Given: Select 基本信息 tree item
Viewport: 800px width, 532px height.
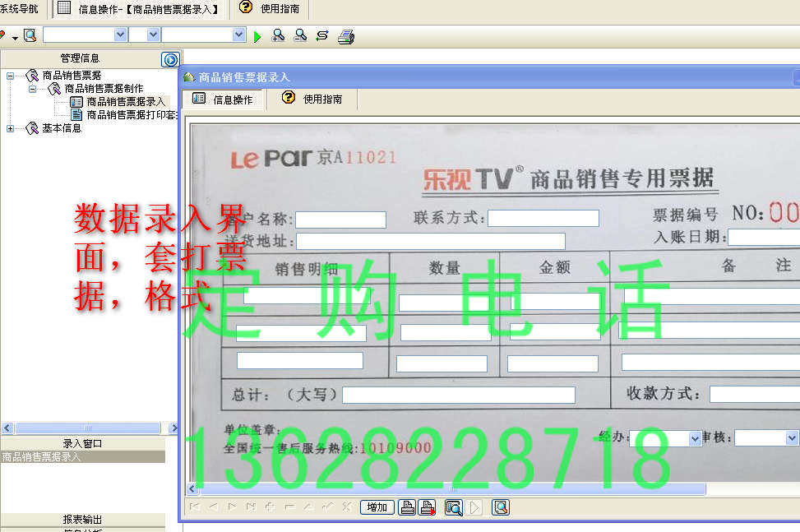Looking at the screenshot, I should point(62,128).
